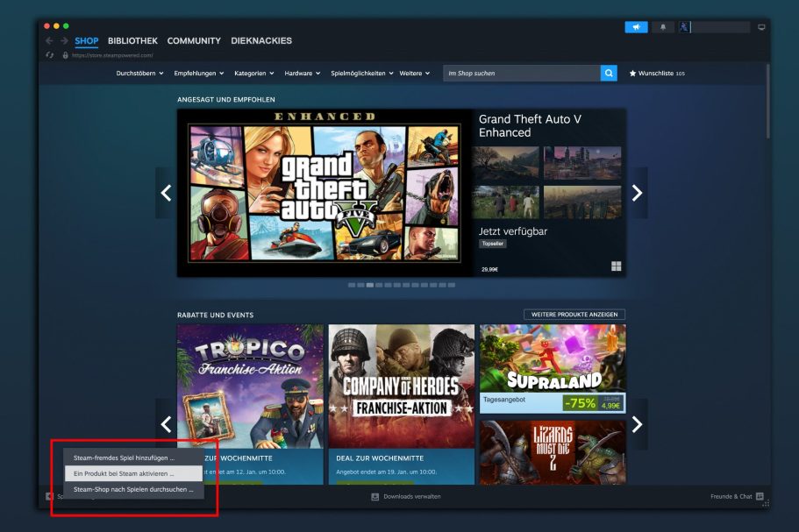Click the 29,99€ price
This screenshot has height=532, width=799.
(x=489, y=269)
